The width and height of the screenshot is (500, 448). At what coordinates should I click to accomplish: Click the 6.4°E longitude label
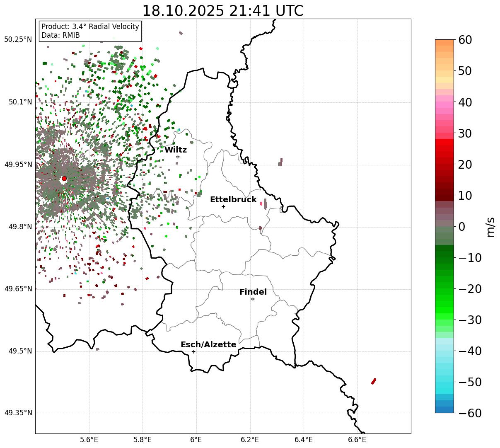click(x=303, y=439)
